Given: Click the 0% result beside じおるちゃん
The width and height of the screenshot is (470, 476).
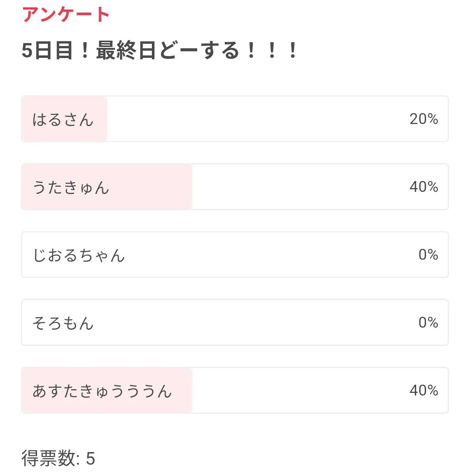Looking at the screenshot, I should coord(428,255).
